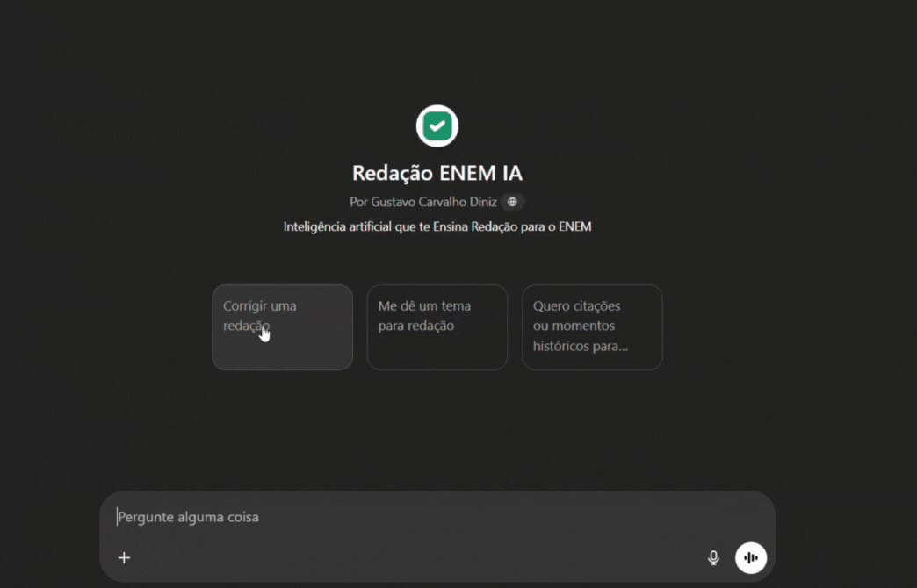The height and width of the screenshot is (588, 917).
Task: Click the globe icon beside the author name
Action: coord(512,202)
